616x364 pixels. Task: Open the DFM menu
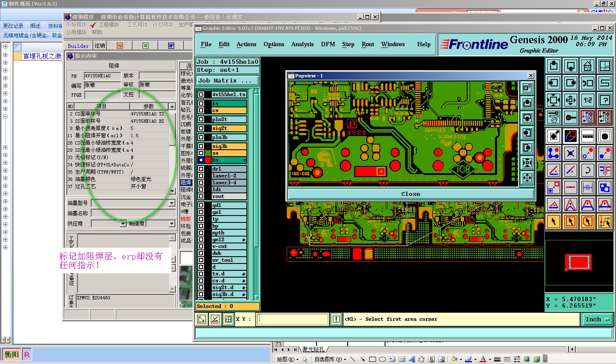coord(328,44)
